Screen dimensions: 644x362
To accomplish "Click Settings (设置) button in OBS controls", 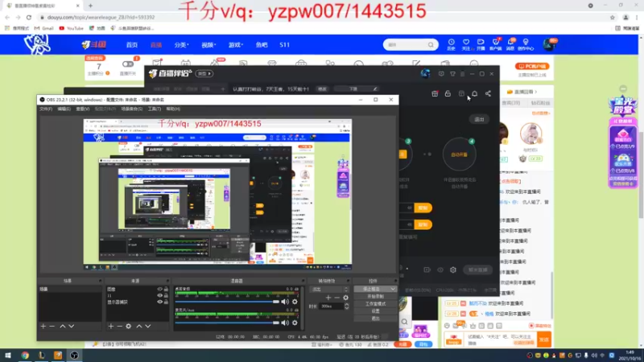I will tap(375, 311).
